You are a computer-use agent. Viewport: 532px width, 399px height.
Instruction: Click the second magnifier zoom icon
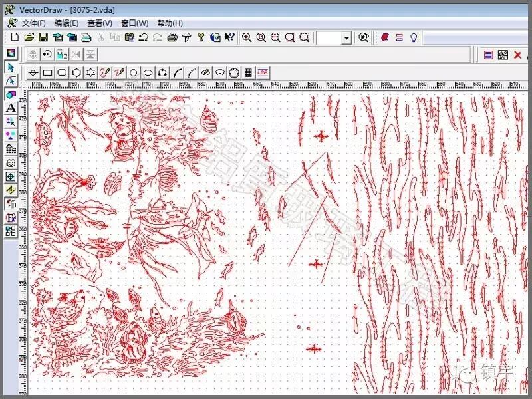point(261,37)
